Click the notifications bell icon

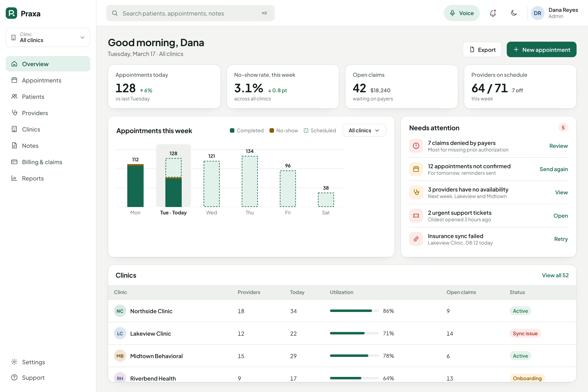pyautogui.click(x=493, y=13)
